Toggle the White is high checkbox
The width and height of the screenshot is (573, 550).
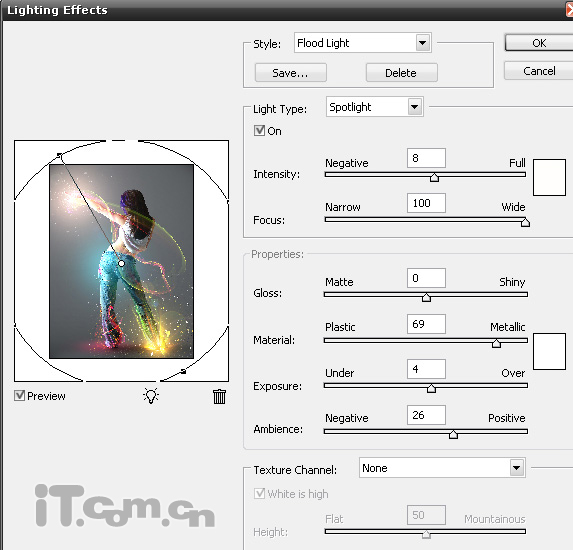tap(259, 494)
